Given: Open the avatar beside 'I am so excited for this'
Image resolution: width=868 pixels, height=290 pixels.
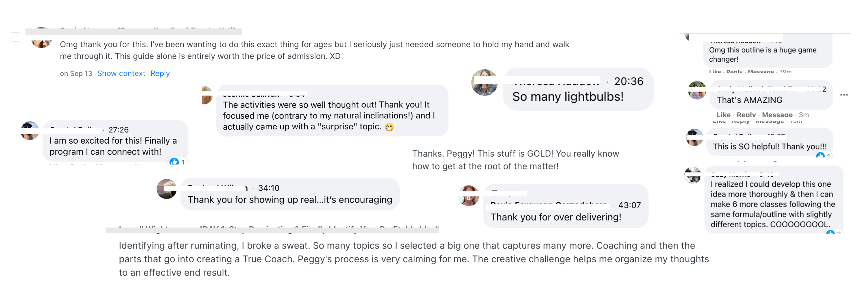Looking at the screenshot, I should 30,131.
